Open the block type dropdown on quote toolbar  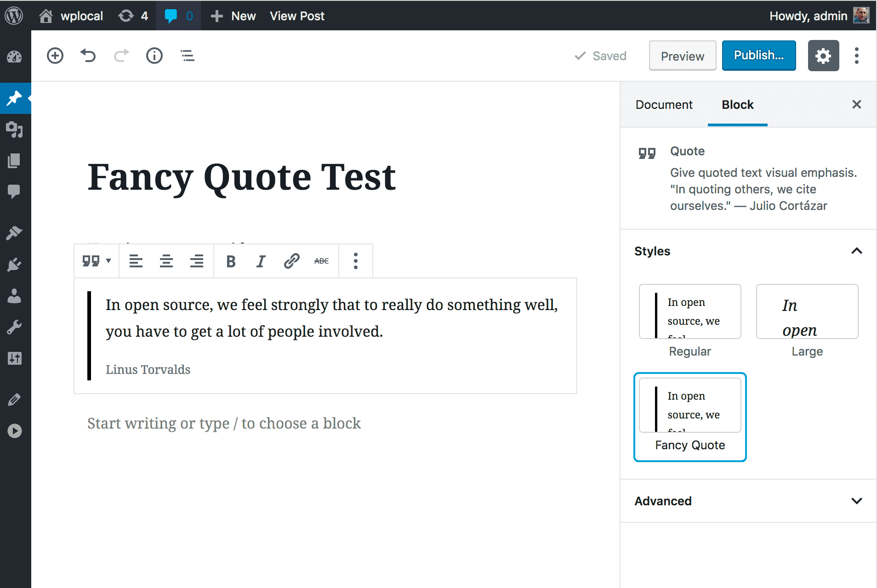pos(96,261)
